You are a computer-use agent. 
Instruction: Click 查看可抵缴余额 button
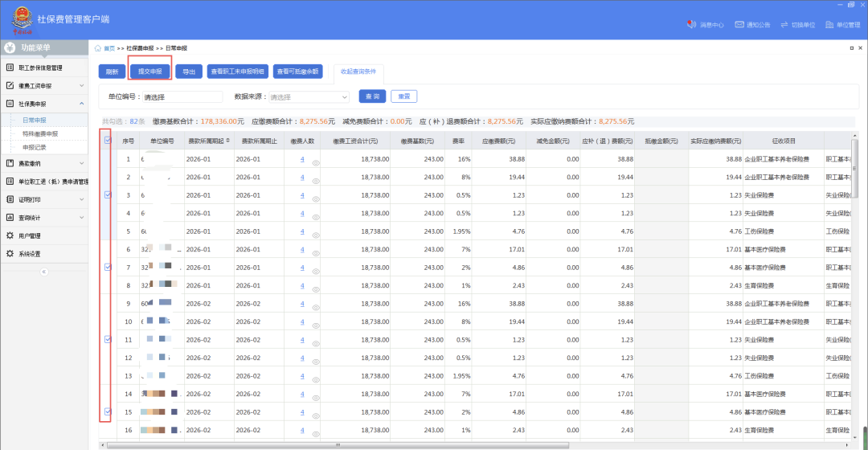pyautogui.click(x=298, y=72)
